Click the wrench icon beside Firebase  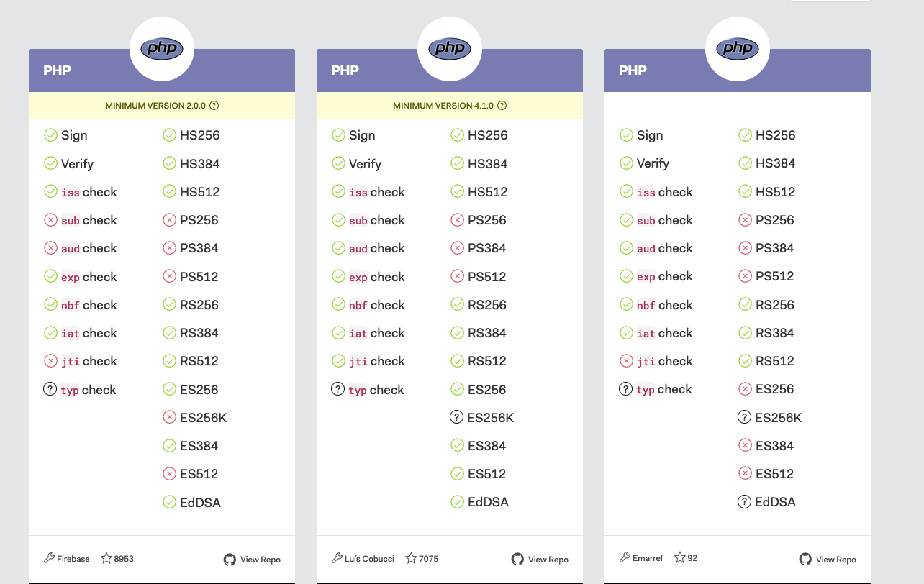pyautogui.click(x=50, y=558)
